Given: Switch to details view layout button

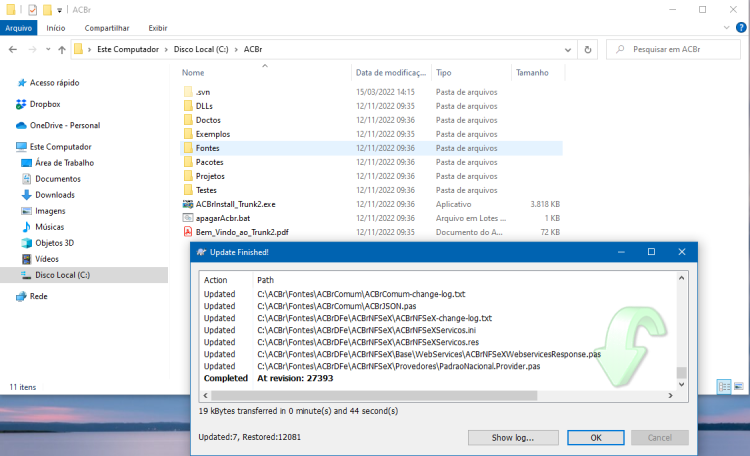Looking at the screenshot, I should [x=724, y=386].
